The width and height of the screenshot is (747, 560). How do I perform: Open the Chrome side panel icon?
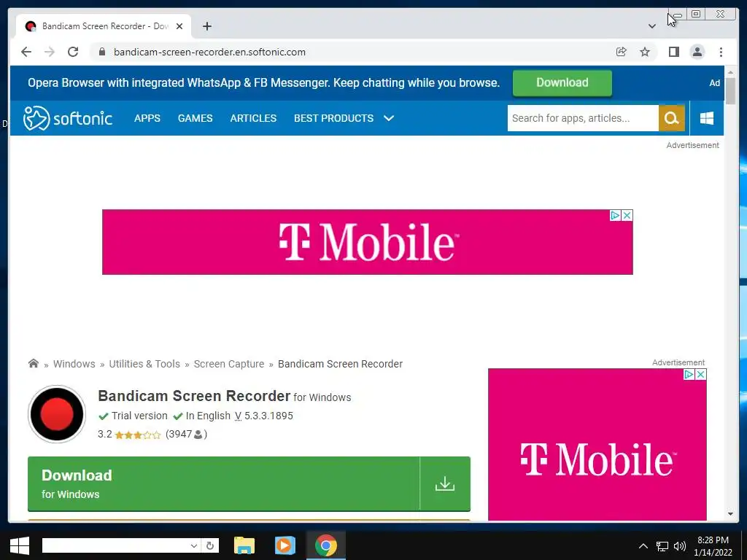pos(673,52)
